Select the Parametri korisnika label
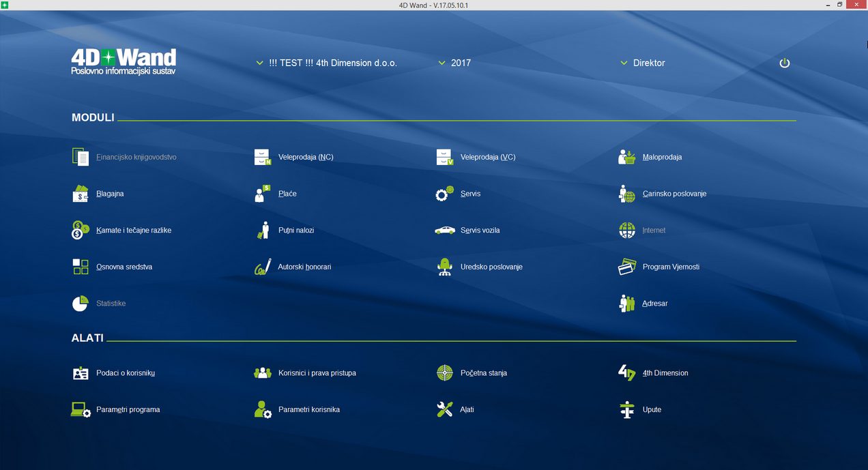868x470 pixels. (x=309, y=410)
